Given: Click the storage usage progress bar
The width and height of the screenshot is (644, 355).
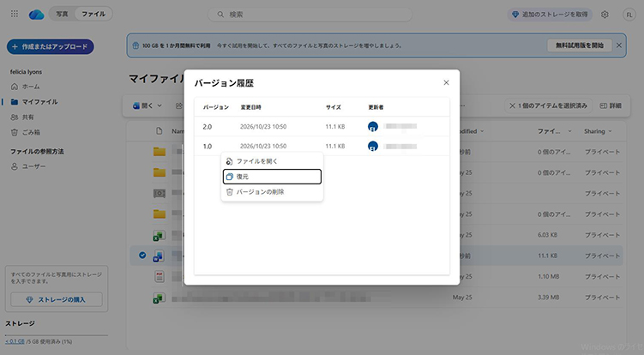Looking at the screenshot, I should click(57, 335).
